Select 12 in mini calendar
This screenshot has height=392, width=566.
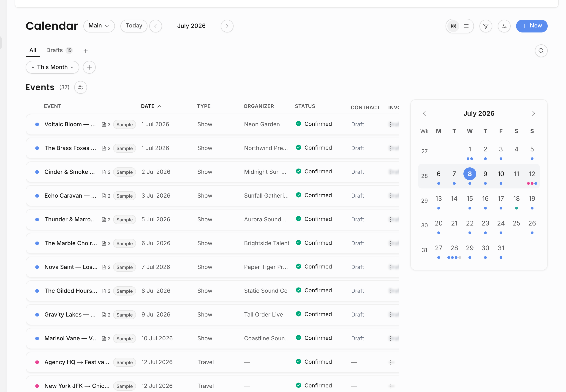532,174
